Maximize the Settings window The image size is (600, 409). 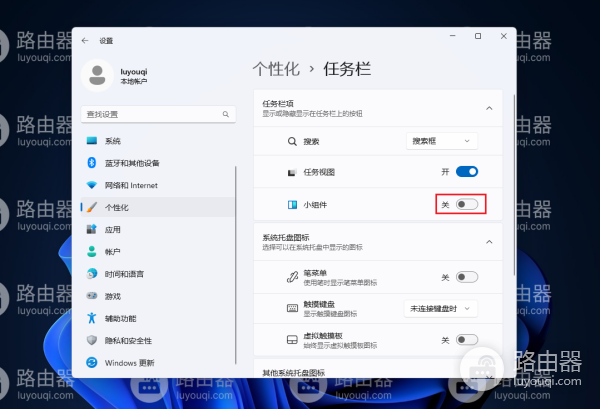point(478,36)
